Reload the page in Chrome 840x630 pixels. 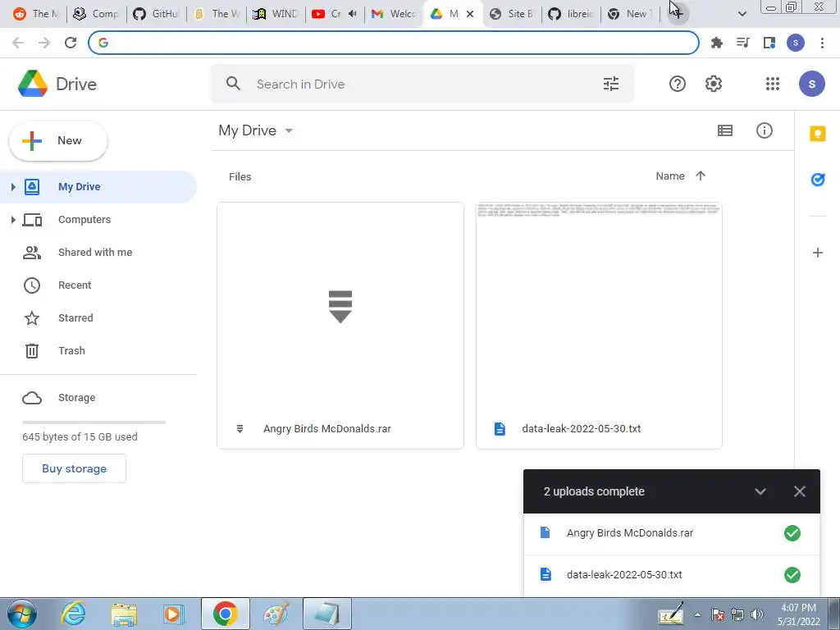(x=71, y=43)
